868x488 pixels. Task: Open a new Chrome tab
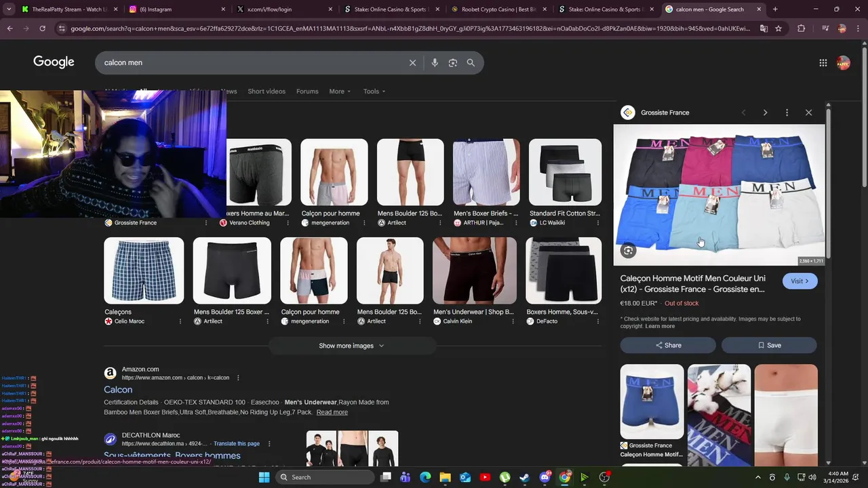pyautogui.click(x=775, y=9)
